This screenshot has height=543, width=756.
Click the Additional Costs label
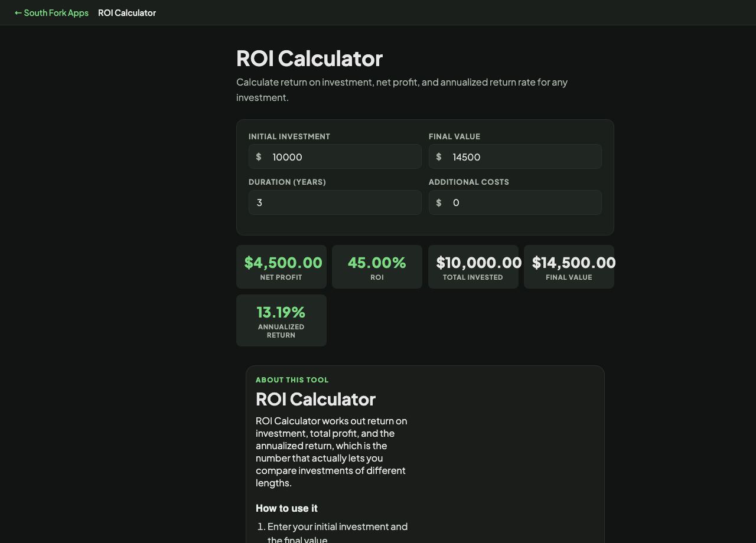click(x=469, y=182)
